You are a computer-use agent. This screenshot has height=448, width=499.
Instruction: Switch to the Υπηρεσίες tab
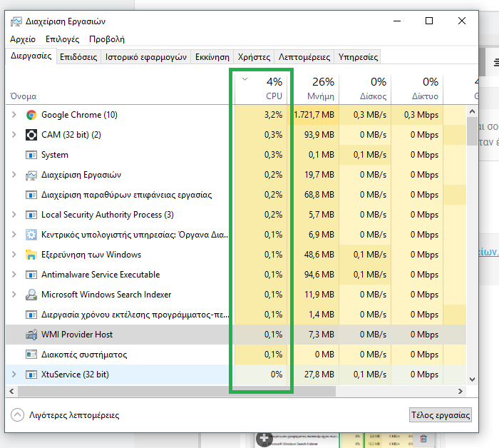pos(358,57)
